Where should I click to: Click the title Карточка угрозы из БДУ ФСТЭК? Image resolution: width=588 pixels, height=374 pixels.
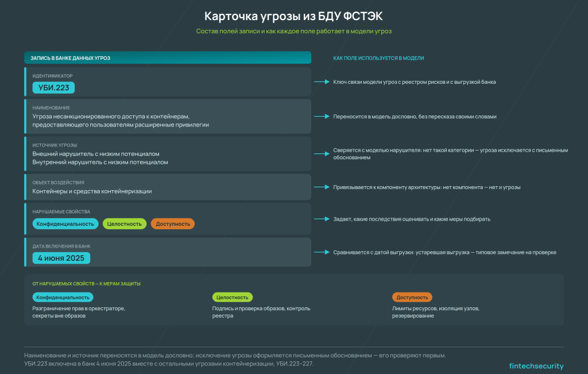click(293, 16)
